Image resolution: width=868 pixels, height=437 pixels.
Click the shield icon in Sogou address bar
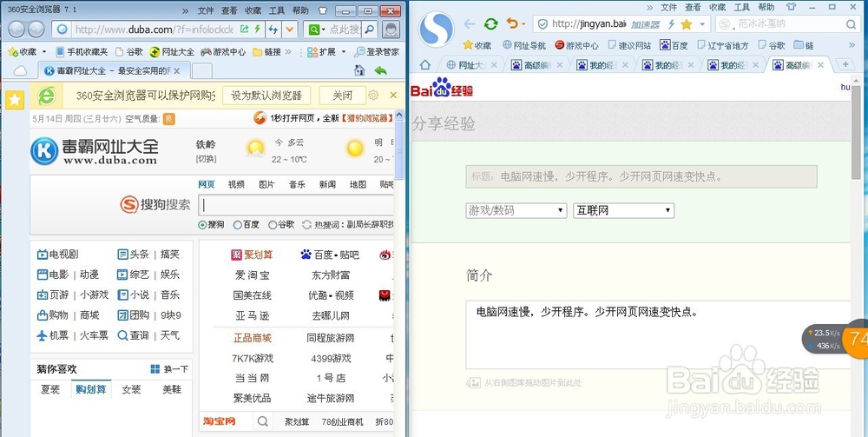[x=542, y=24]
